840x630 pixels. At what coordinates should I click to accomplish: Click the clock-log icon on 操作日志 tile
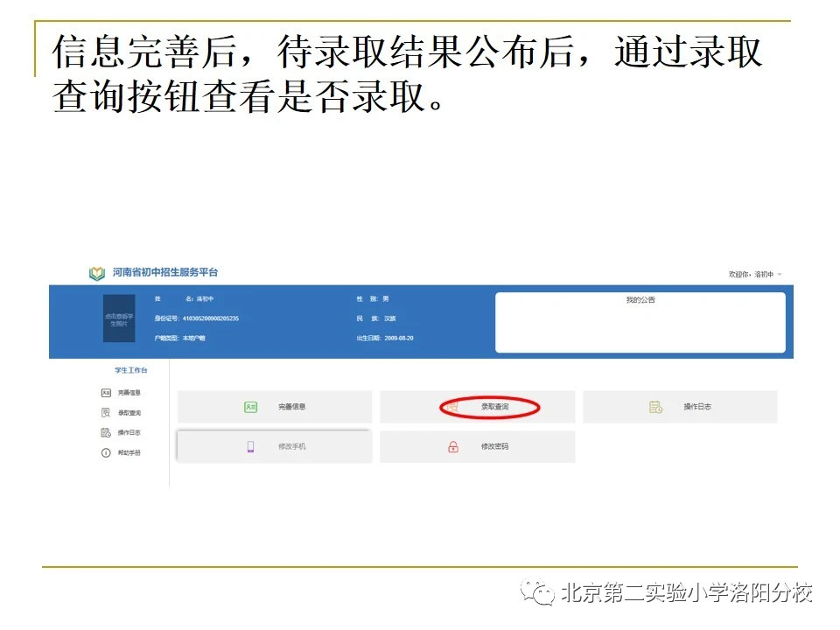pyautogui.click(x=654, y=406)
